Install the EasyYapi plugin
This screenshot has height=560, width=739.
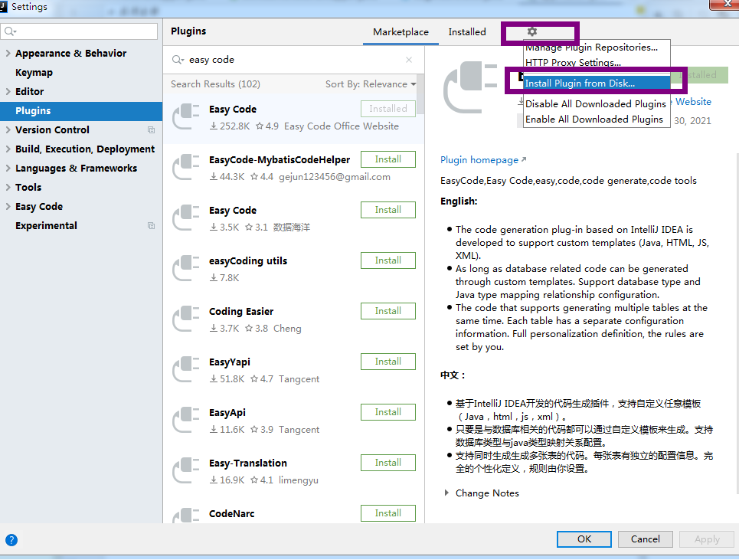tap(387, 361)
